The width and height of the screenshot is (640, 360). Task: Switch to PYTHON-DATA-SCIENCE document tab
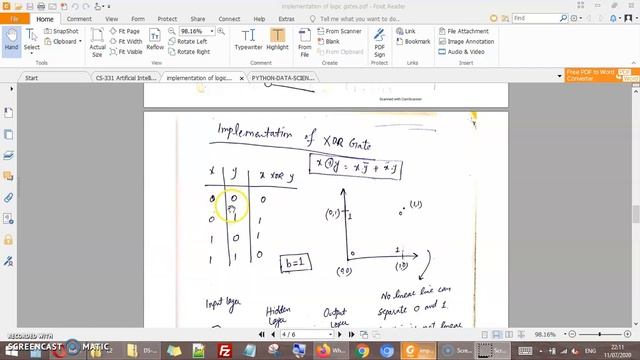(282, 78)
